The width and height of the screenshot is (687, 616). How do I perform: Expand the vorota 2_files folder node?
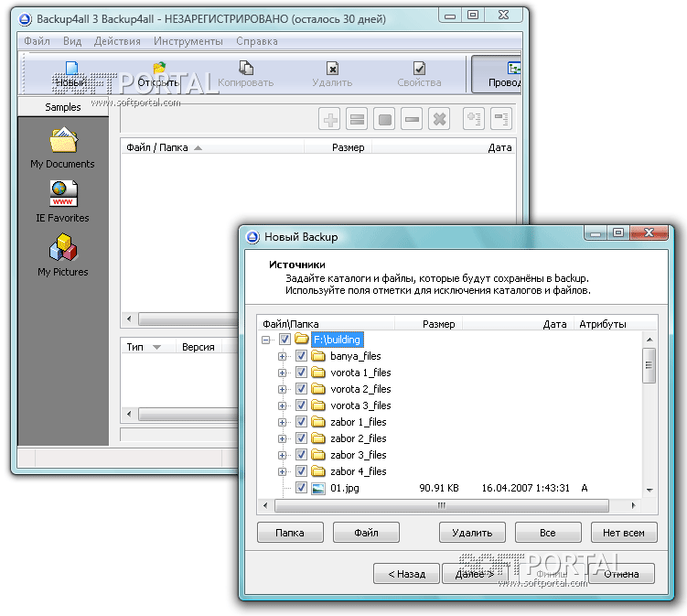[x=282, y=389]
